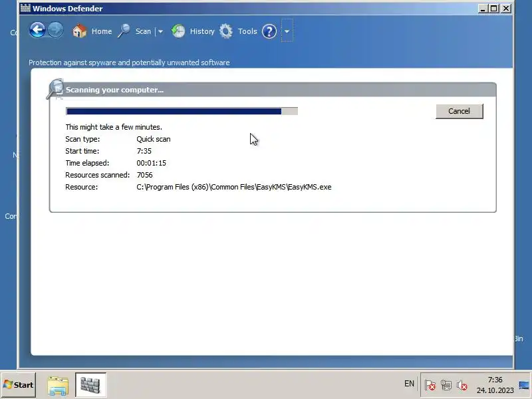Image resolution: width=532 pixels, height=399 pixels.
Task: Click the 'Scanning your computer...' heading
Action: (x=114, y=90)
